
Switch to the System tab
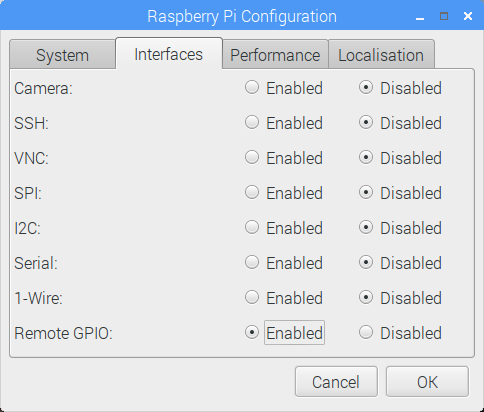[x=63, y=55]
